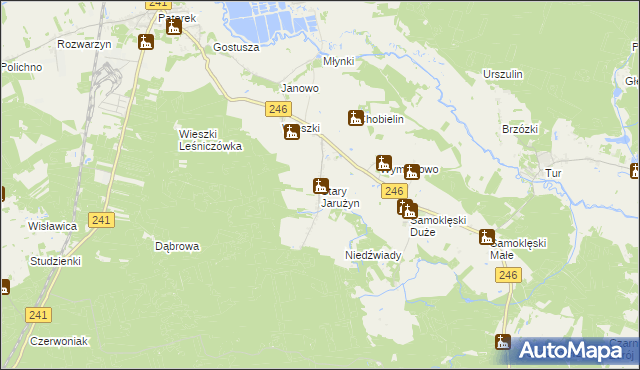Click the 241 road shield near Wisławica
The image size is (640, 370).
(101, 220)
